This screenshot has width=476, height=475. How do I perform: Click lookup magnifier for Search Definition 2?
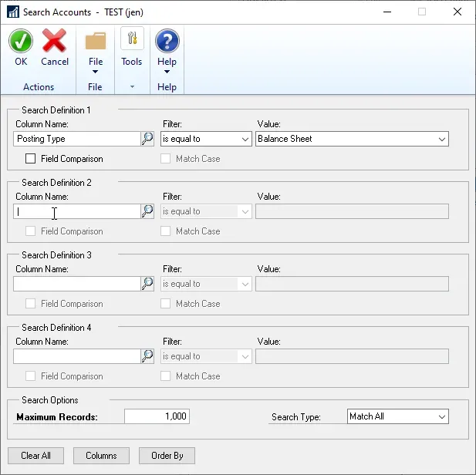pyautogui.click(x=147, y=211)
